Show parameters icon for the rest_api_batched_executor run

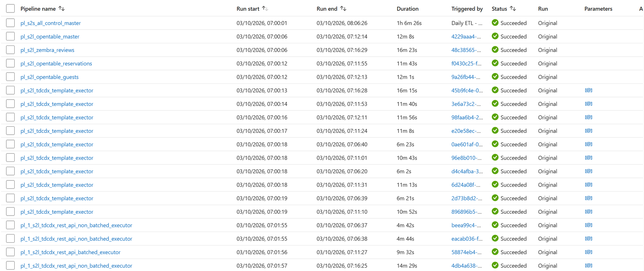click(589, 252)
